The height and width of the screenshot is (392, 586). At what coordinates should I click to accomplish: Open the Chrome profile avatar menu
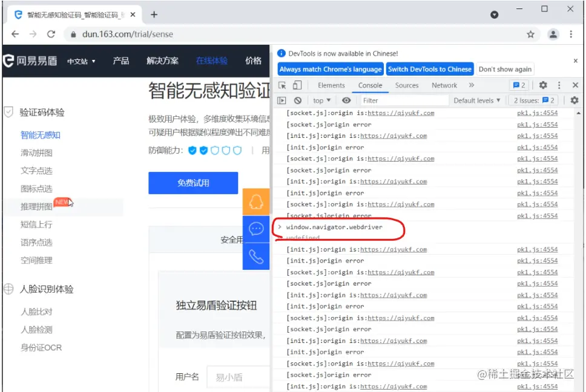pyautogui.click(x=553, y=34)
